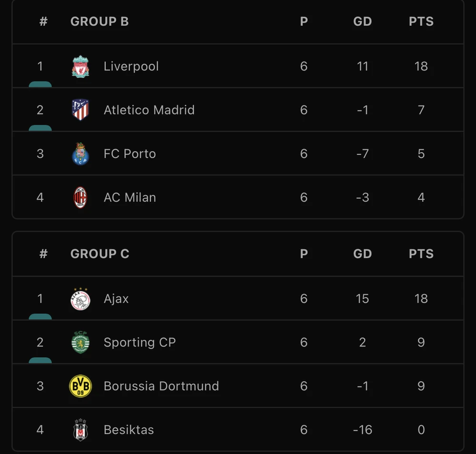Select the FC Porto team name
Image resolution: width=476 pixels, height=454 pixels.
[x=129, y=154]
